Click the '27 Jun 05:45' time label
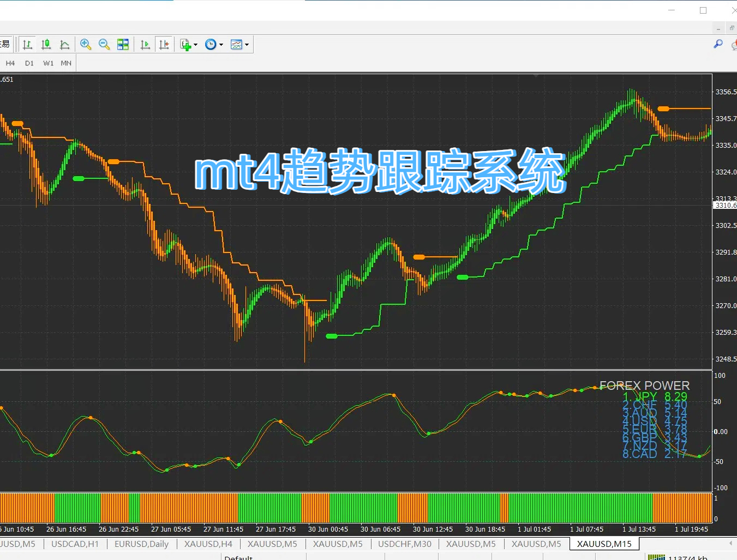Screen dimensions: 737x560 pyautogui.click(x=171, y=529)
